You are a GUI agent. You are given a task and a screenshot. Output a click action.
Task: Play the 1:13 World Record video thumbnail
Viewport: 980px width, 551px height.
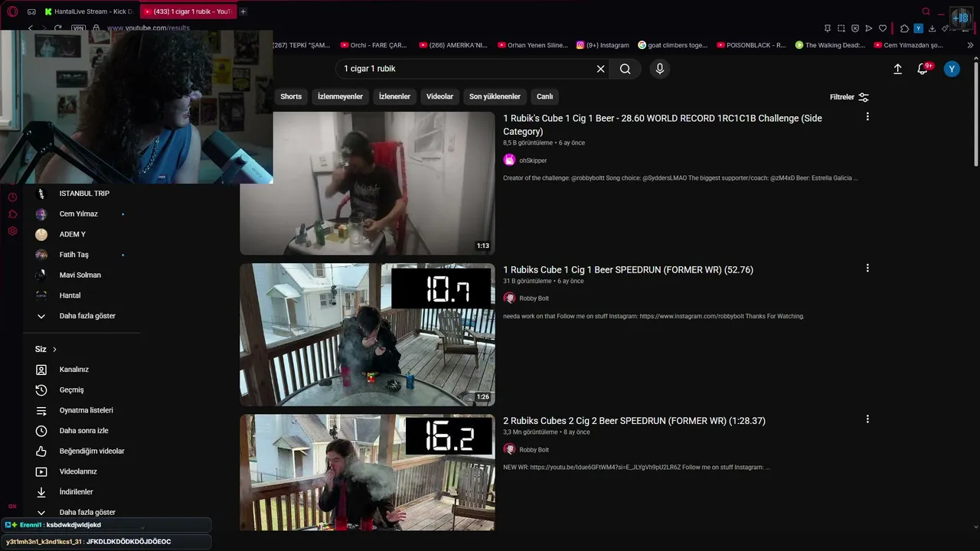[367, 184]
